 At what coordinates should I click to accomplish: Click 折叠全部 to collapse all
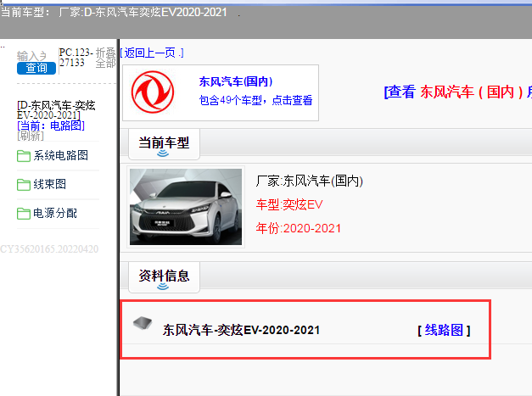105,58
